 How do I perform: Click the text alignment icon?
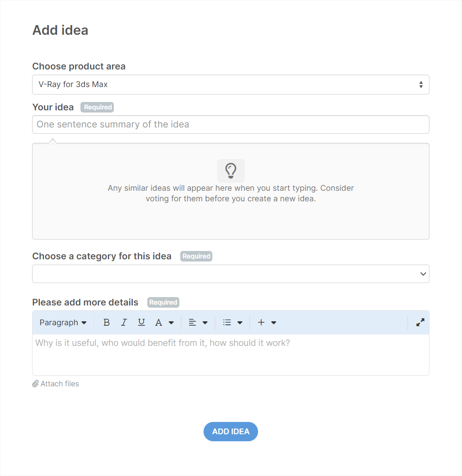[192, 323]
